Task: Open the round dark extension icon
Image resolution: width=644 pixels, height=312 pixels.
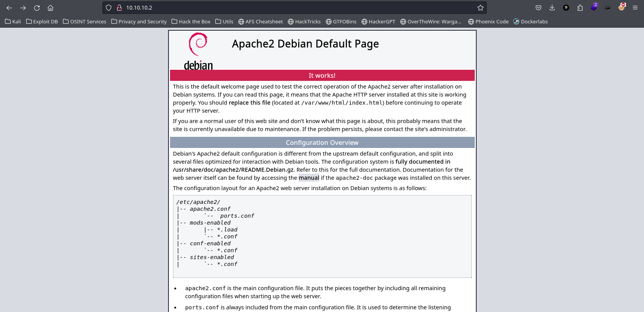Action: (x=566, y=8)
